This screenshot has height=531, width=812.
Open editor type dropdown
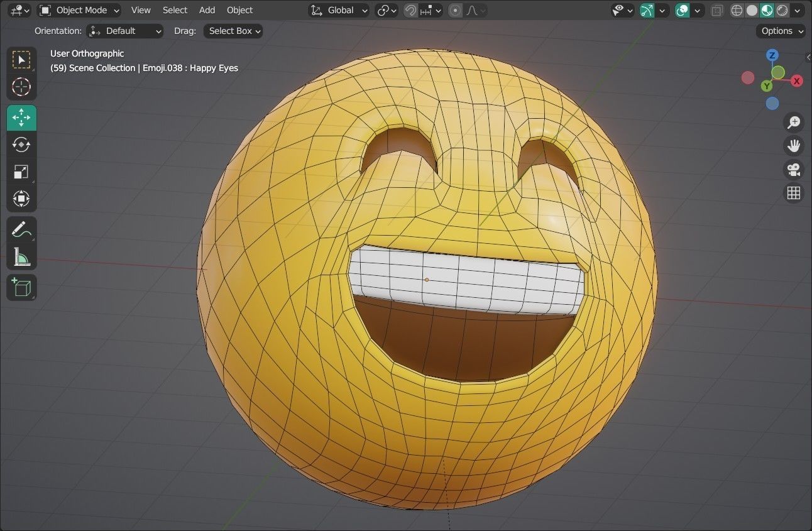click(20, 10)
